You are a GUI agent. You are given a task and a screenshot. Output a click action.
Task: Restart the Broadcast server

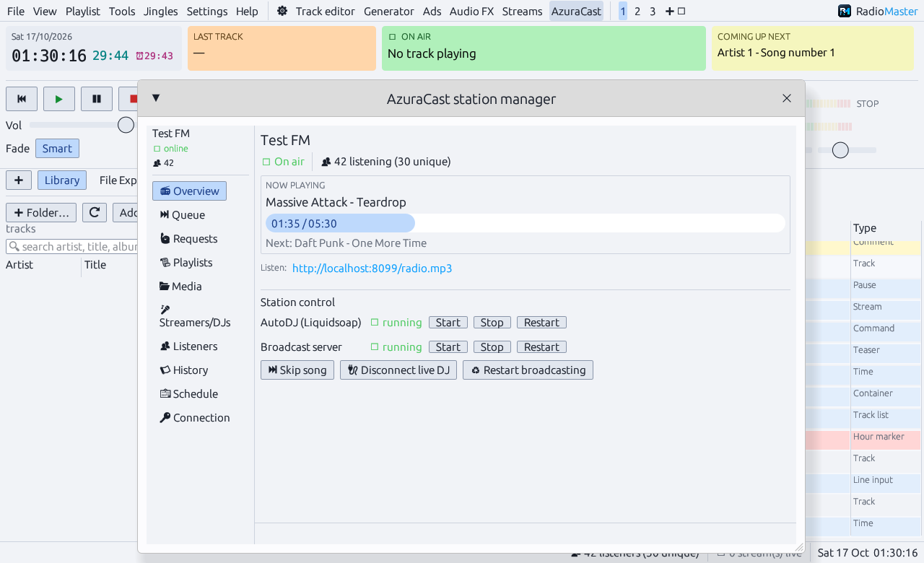point(541,347)
